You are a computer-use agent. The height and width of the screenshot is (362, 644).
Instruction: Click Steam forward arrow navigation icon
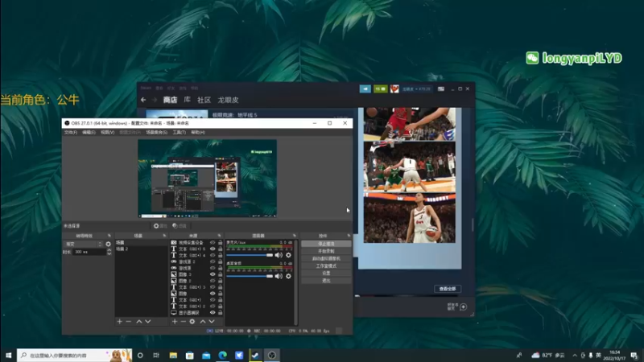pos(155,100)
